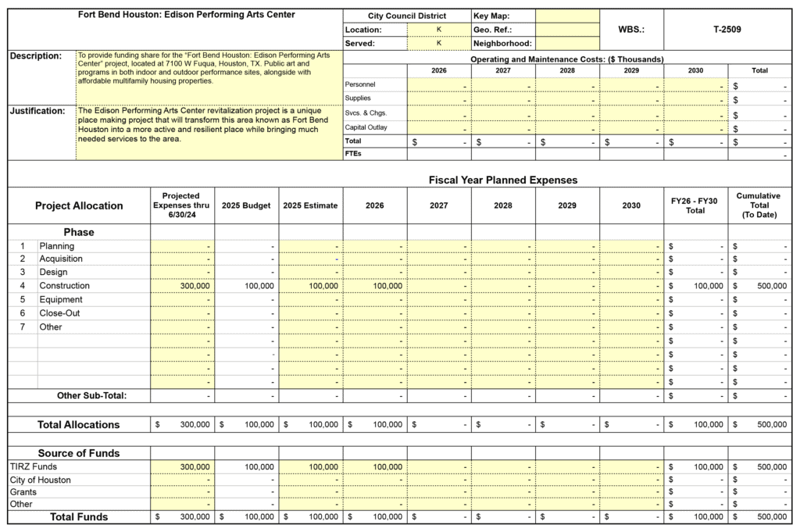Select the Grants projected expenses cell

click(x=182, y=492)
